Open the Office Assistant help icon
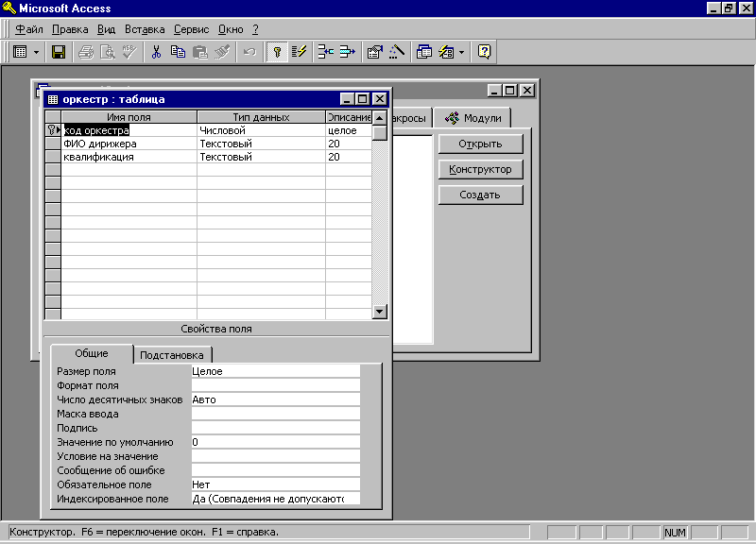The width and height of the screenshot is (756, 544). [484, 52]
